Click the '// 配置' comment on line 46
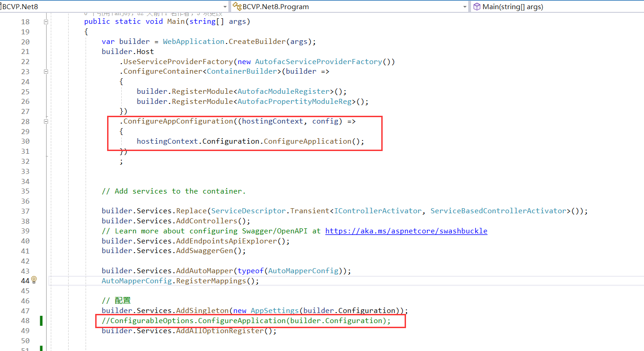The image size is (644, 351). click(x=116, y=300)
